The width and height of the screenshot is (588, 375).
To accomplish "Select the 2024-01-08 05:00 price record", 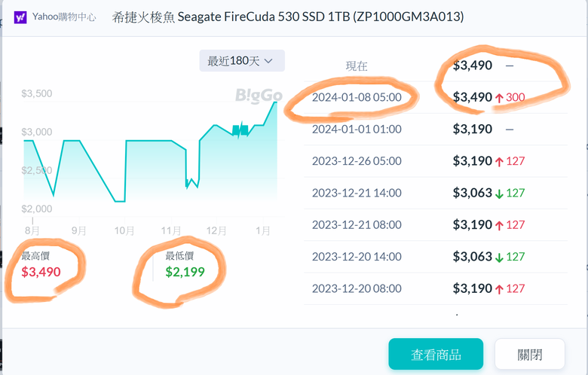I will (357, 97).
